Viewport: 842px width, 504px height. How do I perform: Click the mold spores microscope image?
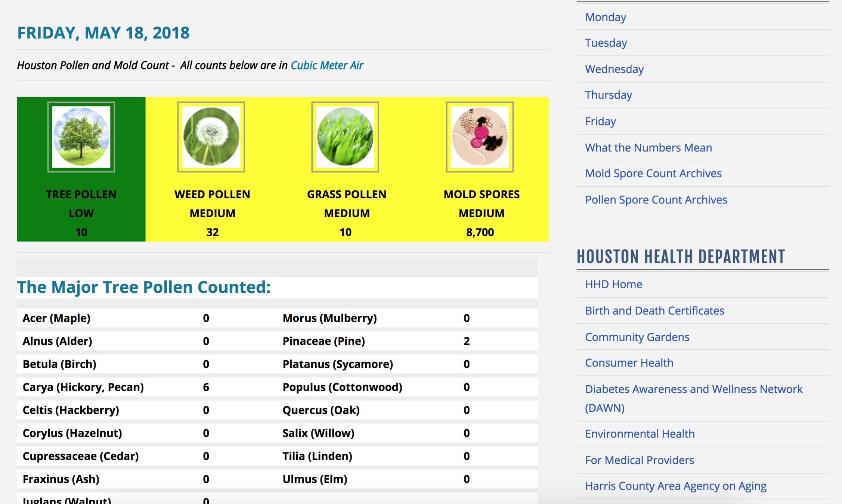[x=480, y=137]
